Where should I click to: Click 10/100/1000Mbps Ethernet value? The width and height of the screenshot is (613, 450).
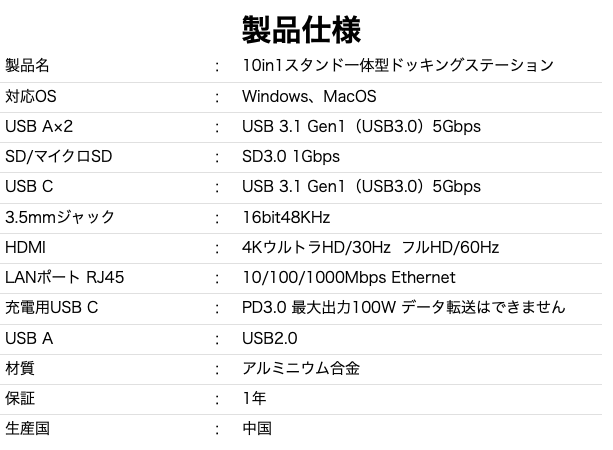pos(349,278)
